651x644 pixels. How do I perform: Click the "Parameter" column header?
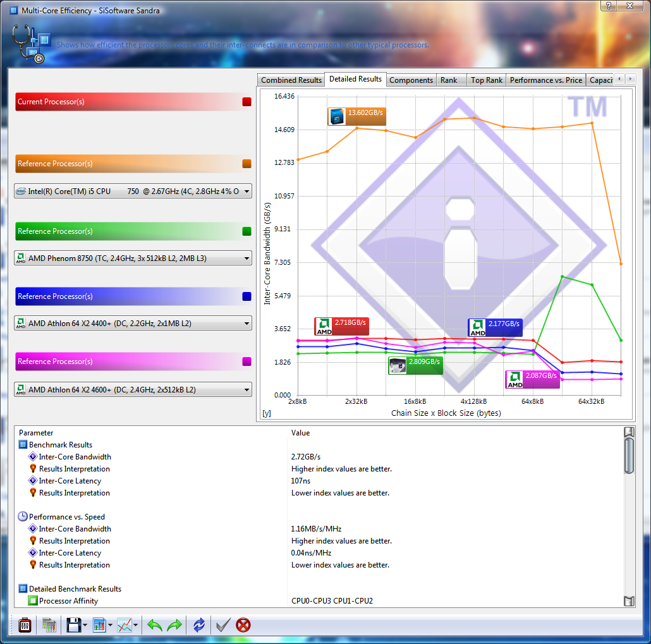(x=36, y=433)
